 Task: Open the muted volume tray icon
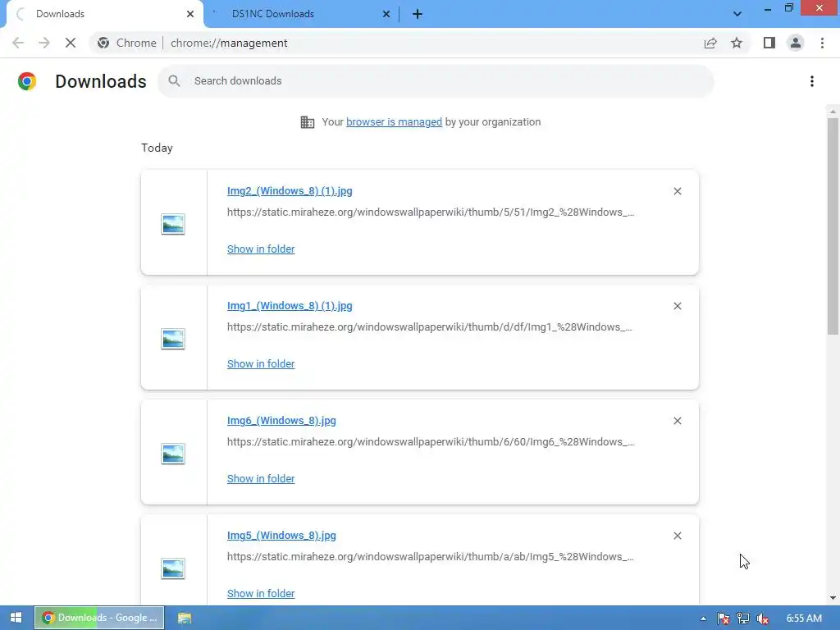pyautogui.click(x=763, y=619)
